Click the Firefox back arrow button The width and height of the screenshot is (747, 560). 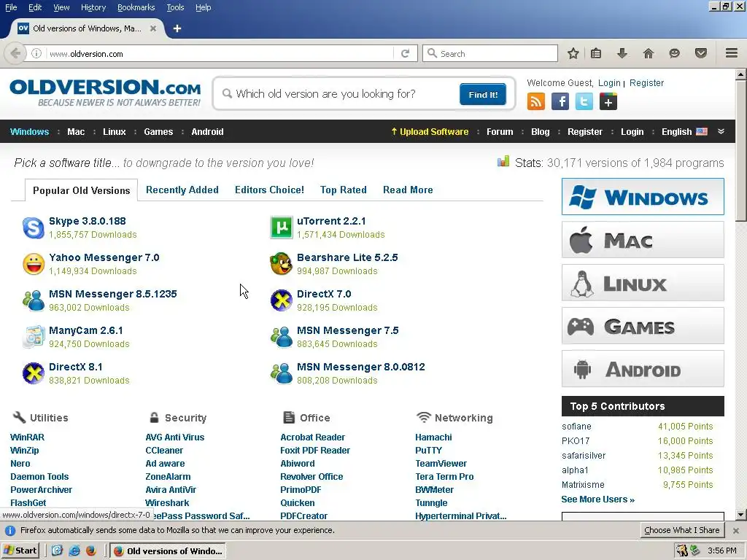point(15,53)
